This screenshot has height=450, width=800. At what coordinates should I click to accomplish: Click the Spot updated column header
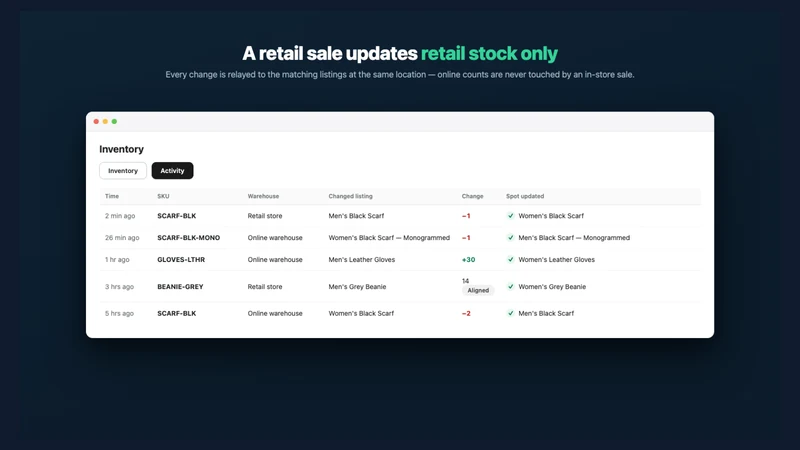tap(525, 196)
